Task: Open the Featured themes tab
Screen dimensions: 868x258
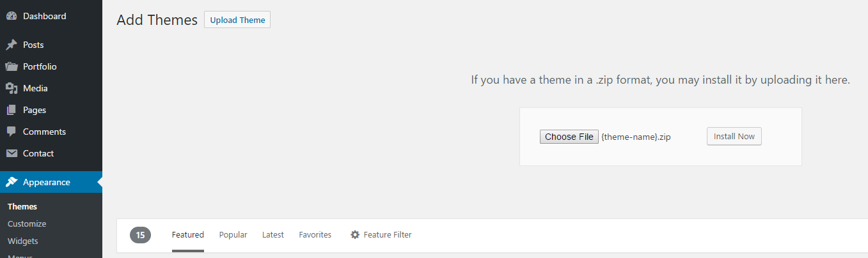Action: [188, 235]
